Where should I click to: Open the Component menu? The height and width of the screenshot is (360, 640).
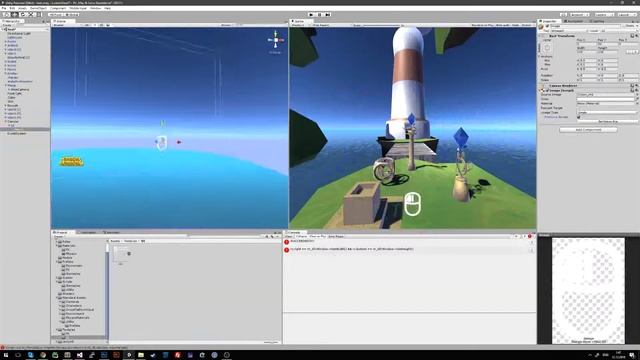58,8
